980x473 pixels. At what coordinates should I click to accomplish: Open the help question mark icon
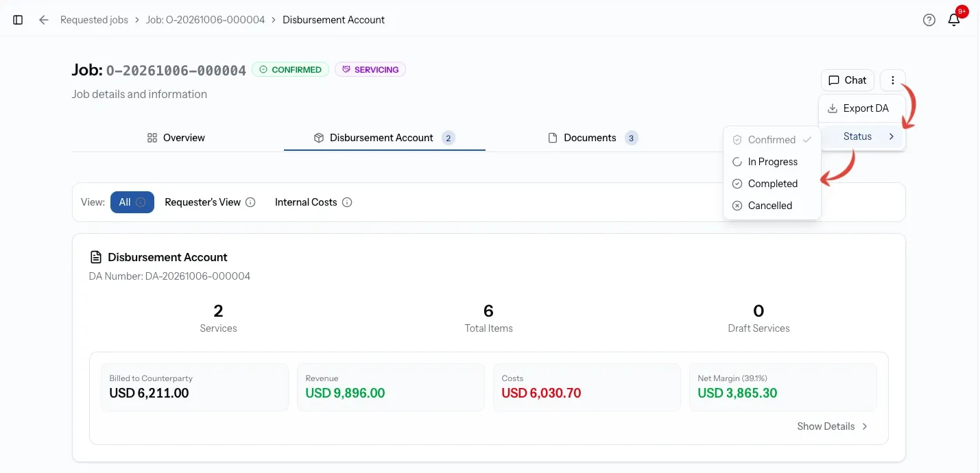pyautogui.click(x=929, y=20)
